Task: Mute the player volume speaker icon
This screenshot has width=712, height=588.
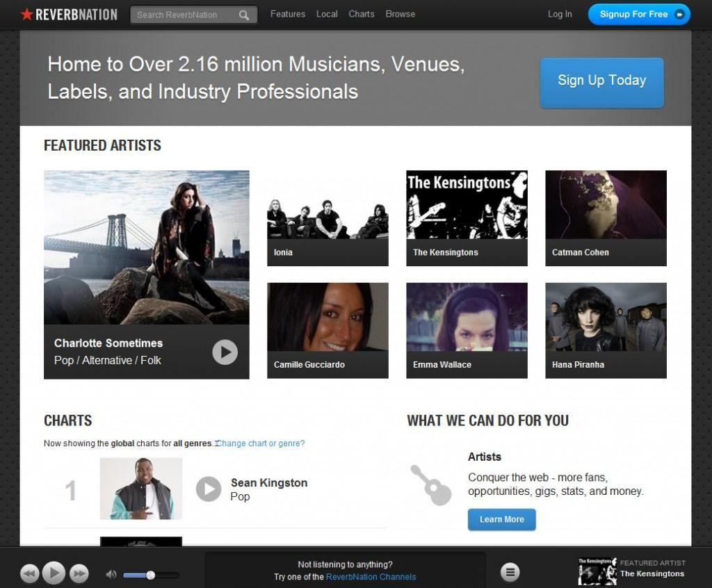Action: click(111, 575)
